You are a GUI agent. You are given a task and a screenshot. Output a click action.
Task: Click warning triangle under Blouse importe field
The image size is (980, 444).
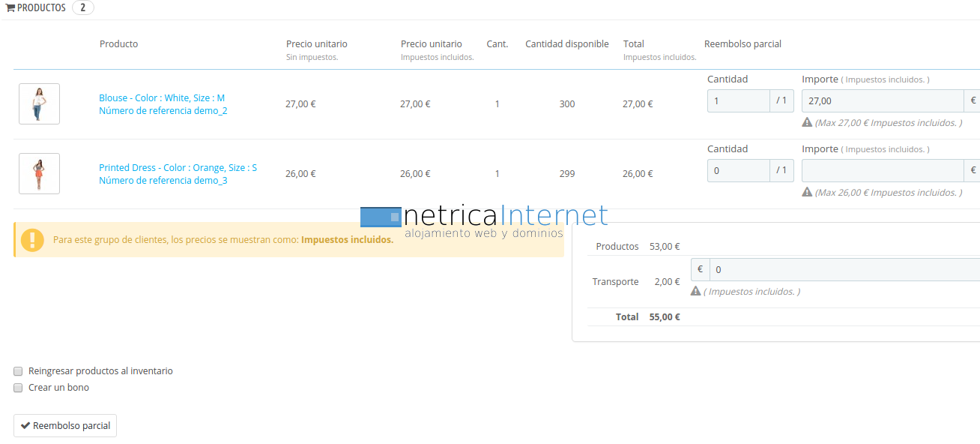[807, 122]
